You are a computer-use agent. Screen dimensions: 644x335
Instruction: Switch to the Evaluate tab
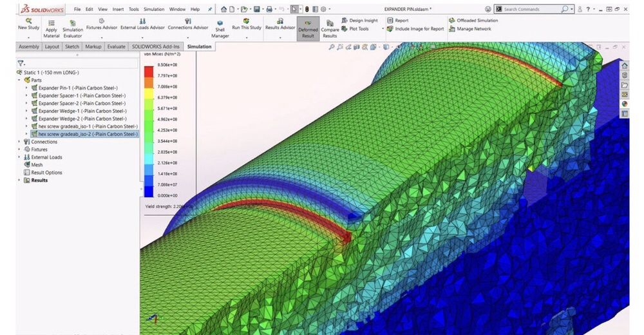pyautogui.click(x=116, y=47)
